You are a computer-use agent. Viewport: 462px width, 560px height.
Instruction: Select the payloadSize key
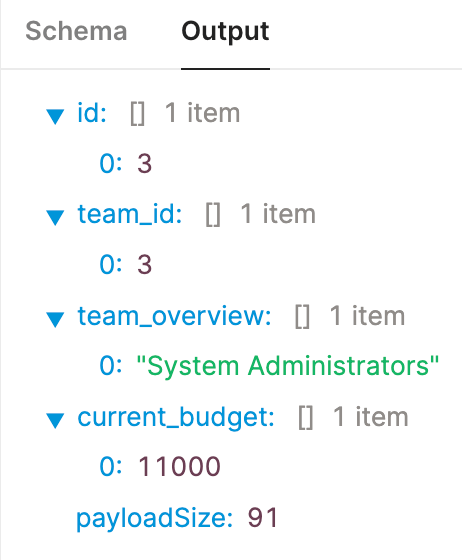[x=155, y=519]
